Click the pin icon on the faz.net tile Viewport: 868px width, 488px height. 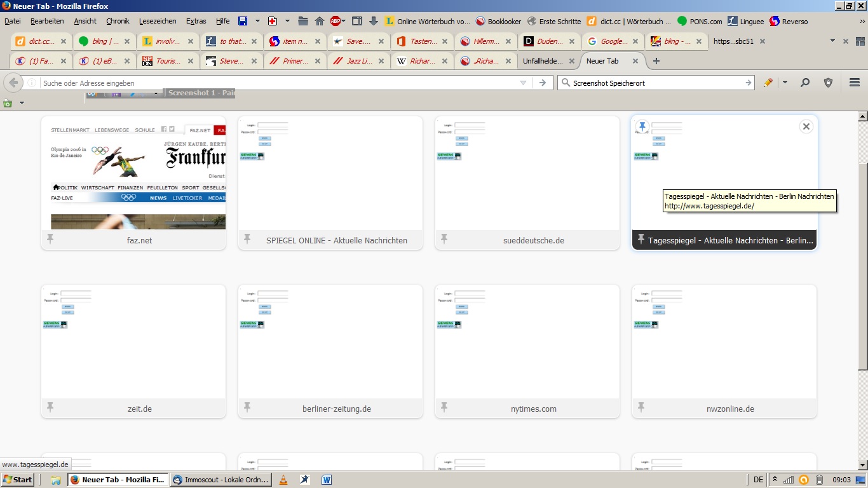coord(50,239)
